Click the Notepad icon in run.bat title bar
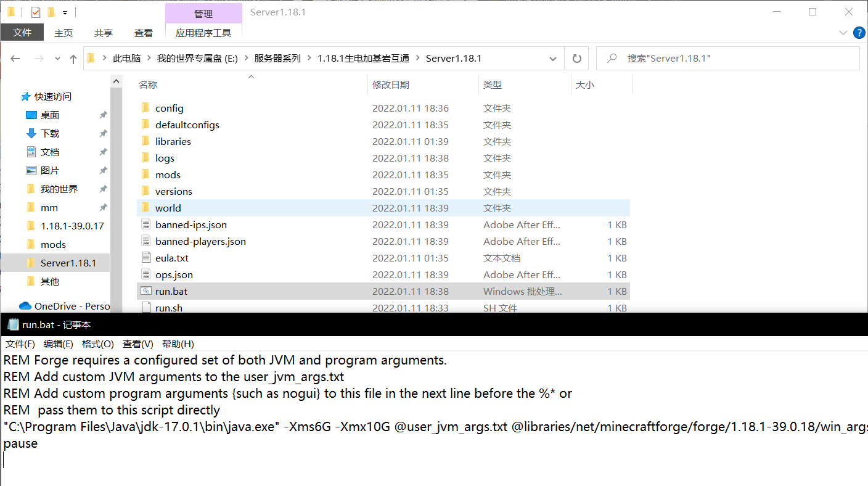This screenshot has width=868, height=486. 13,324
